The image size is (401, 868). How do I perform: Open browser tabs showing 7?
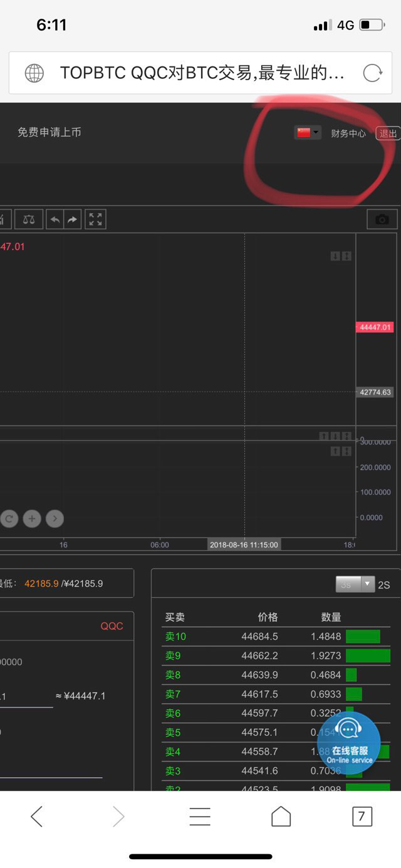pos(361,817)
